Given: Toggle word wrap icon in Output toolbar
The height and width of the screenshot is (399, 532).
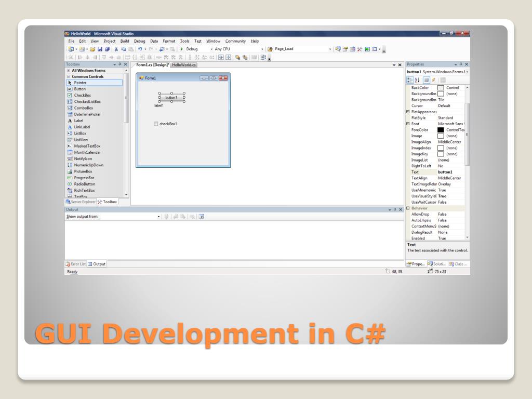Looking at the screenshot, I should (x=202, y=217).
